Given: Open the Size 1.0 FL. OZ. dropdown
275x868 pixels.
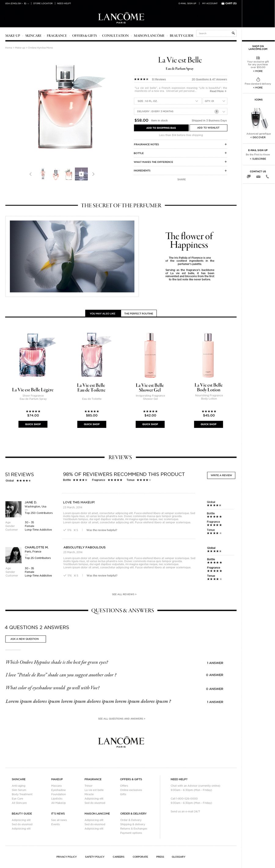Looking at the screenshot, I should [167, 101].
